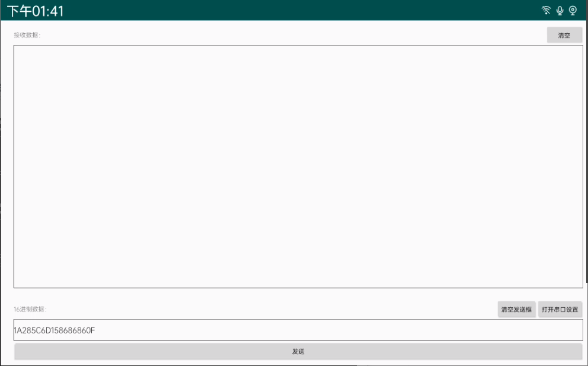The height and width of the screenshot is (366, 588).
Task: Click blank space left of the 清空 button
Action: click(292, 35)
